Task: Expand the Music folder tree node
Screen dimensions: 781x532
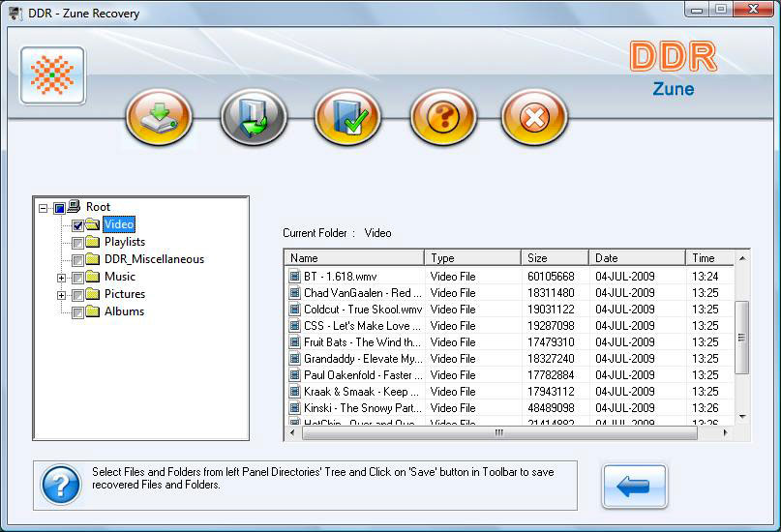Action: click(x=62, y=278)
